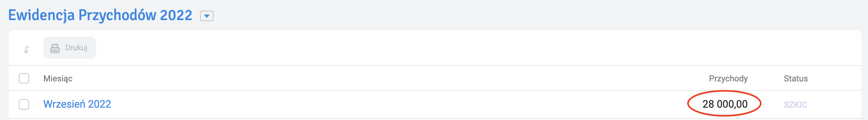Click the red-circled income value
This screenshot has width=868, height=120.
725,104
